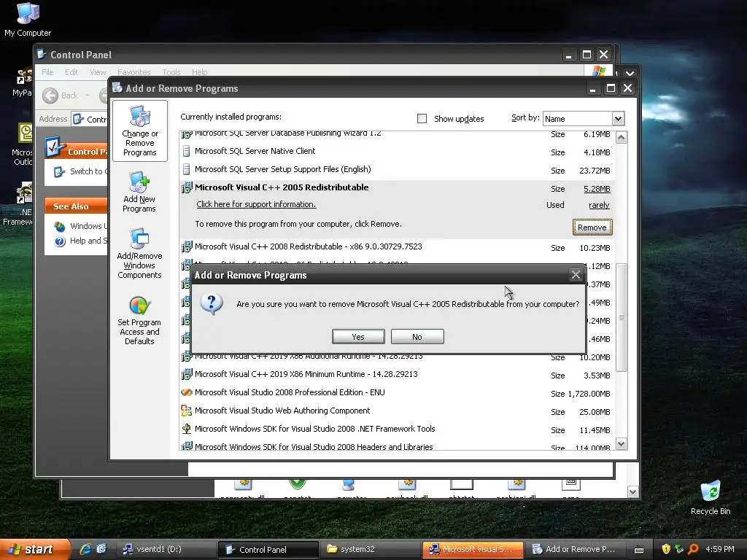Click Visual Studio Web Authoring Component icon
Image resolution: width=747 pixels, height=560 pixels.
click(x=186, y=411)
